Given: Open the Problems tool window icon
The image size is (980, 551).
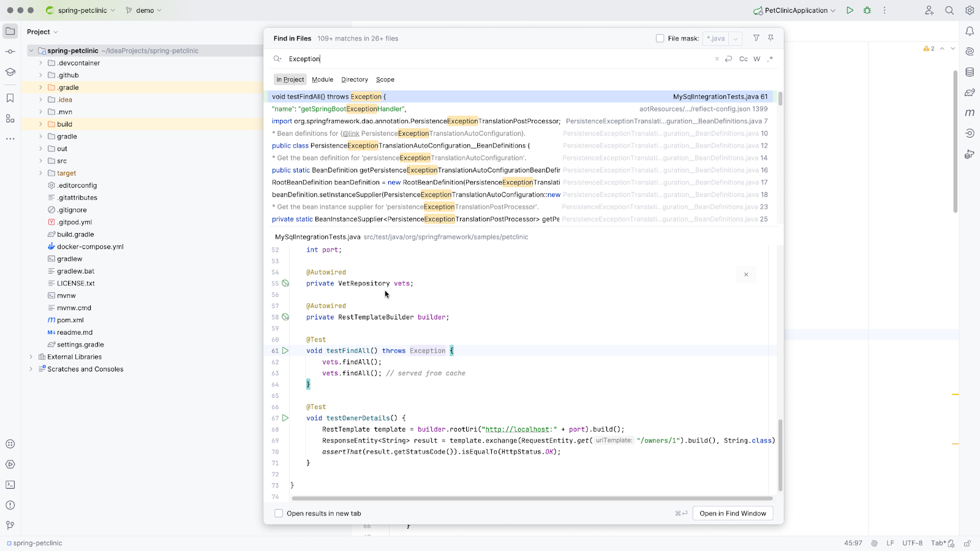Looking at the screenshot, I should click(x=10, y=505).
